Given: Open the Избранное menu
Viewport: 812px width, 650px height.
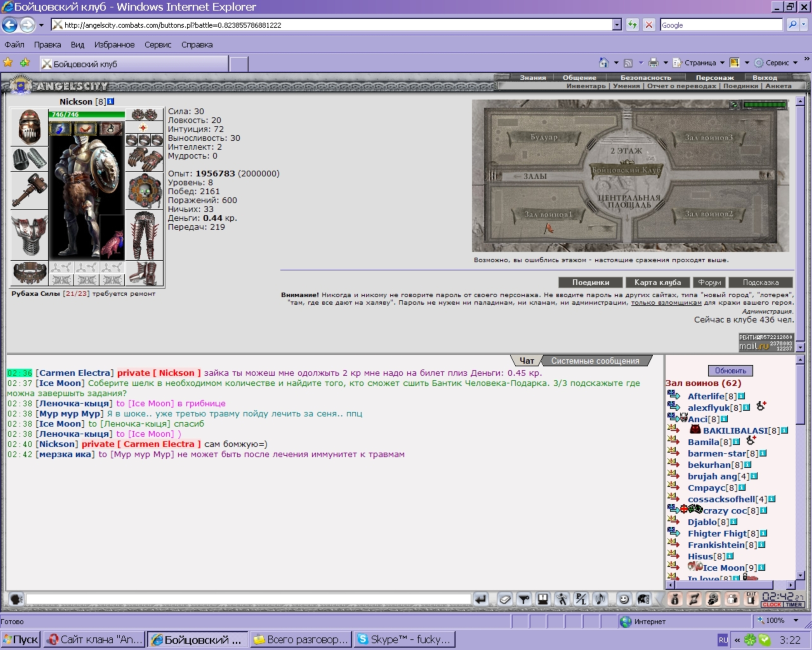Looking at the screenshot, I should pos(114,44).
